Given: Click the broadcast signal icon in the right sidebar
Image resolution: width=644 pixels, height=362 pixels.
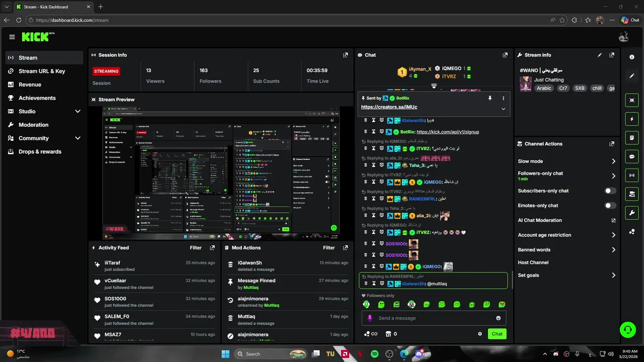Looking at the screenshot, I should click(632, 175).
